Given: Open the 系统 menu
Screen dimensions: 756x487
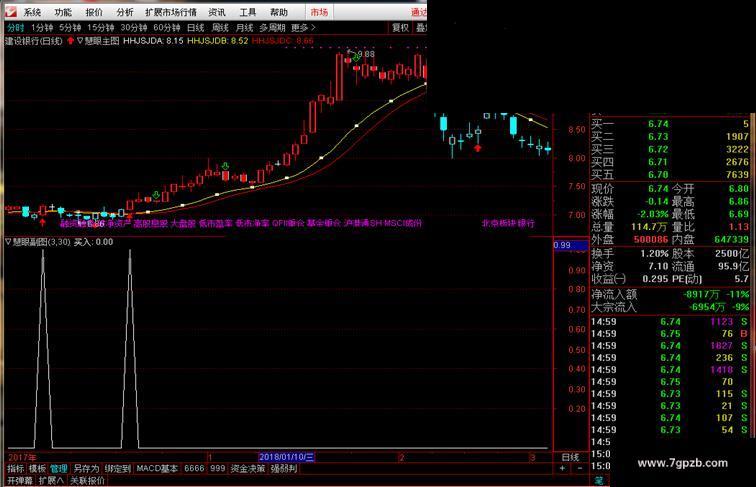Looking at the screenshot, I should coord(32,12).
